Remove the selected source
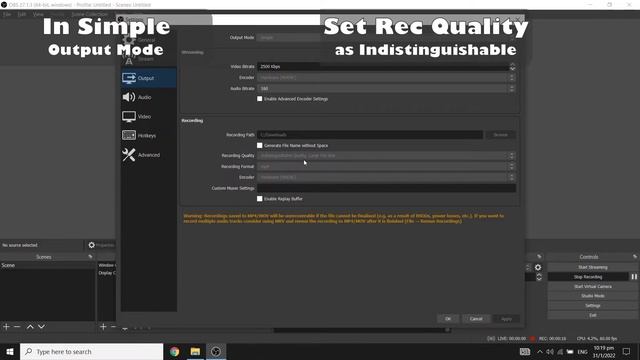640x360 pixels. (113, 327)
